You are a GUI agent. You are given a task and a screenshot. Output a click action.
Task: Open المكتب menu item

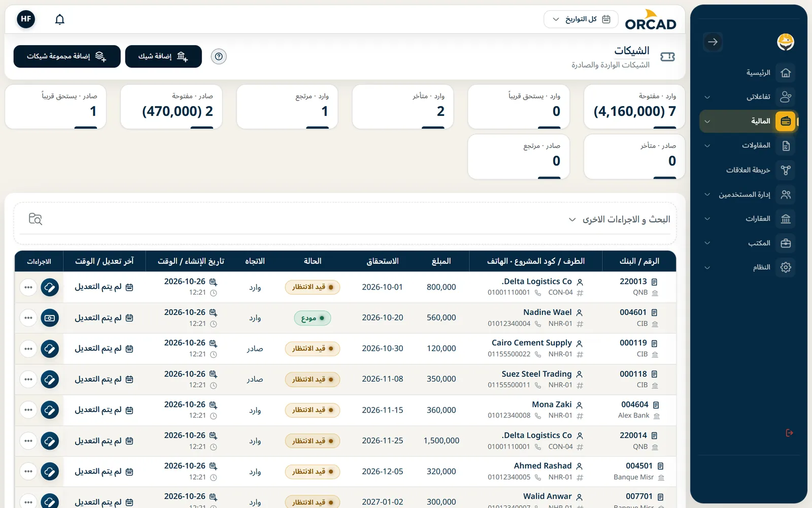[748, 243]
